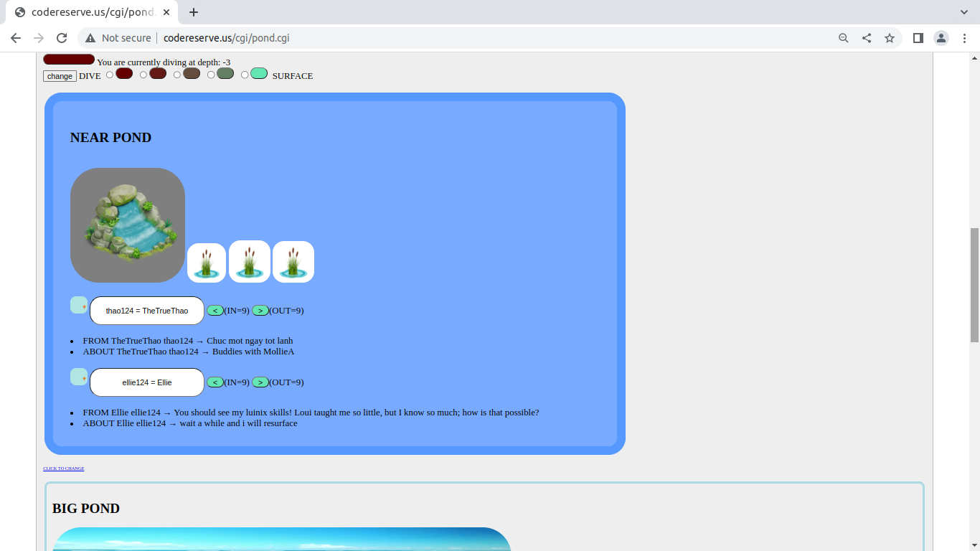Select the darkest red depth radio button
This screenshot has width=980, height=551.
point(110,75)
